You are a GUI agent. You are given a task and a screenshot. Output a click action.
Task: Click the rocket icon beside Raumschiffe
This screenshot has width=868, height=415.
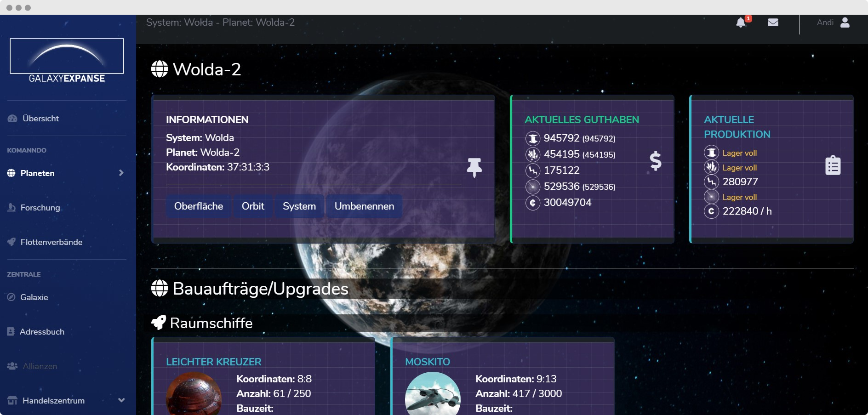click(159, 323)
